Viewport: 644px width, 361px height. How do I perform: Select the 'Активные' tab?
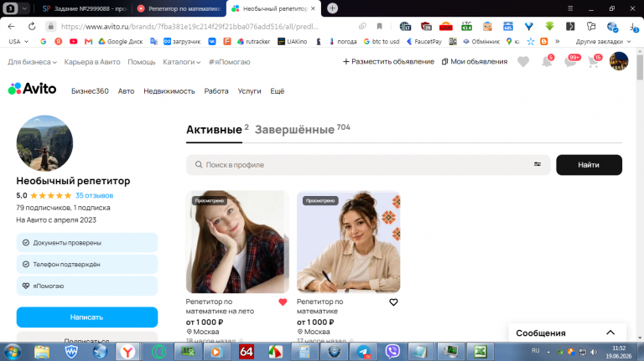pos(217,130)
